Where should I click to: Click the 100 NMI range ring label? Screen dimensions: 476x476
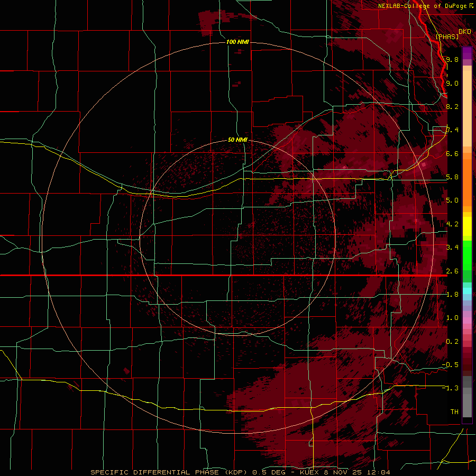tap(237, 42)
